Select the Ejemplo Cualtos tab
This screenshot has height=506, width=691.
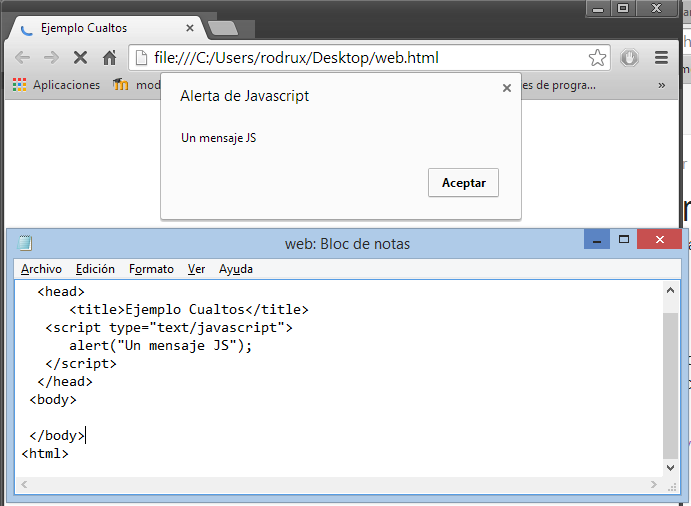click(106, 28)
